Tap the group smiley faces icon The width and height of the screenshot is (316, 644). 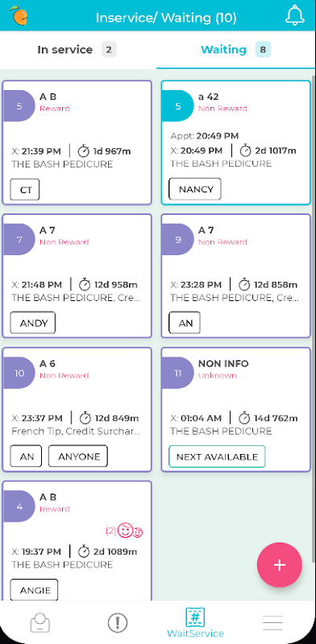click(130, 530)
